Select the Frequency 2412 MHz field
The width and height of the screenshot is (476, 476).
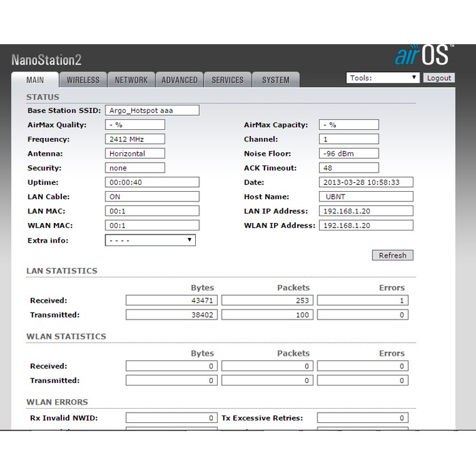pos(135,139)
